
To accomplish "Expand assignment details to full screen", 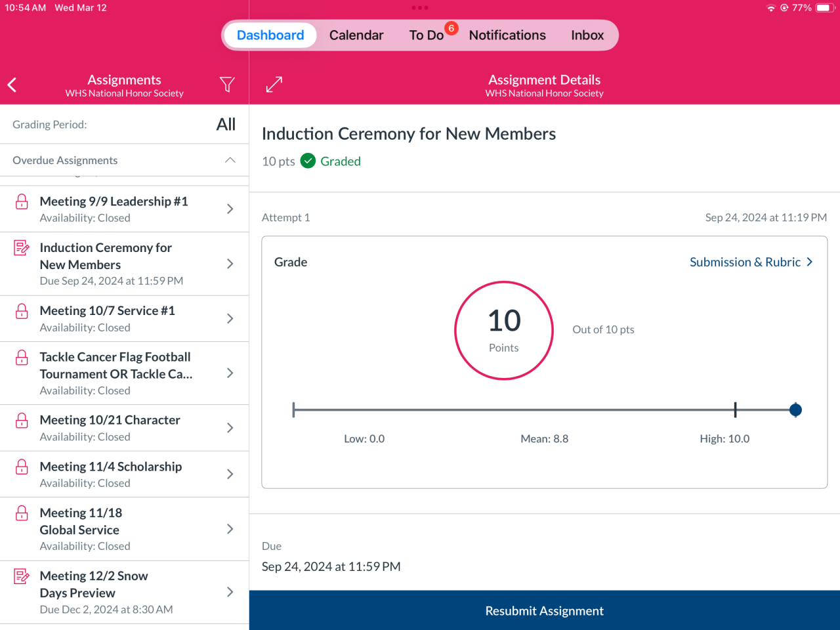I will pos(274,85).
